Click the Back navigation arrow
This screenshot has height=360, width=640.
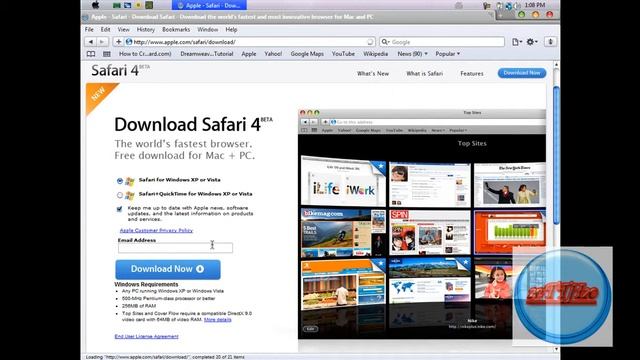(x=91, y=42)
